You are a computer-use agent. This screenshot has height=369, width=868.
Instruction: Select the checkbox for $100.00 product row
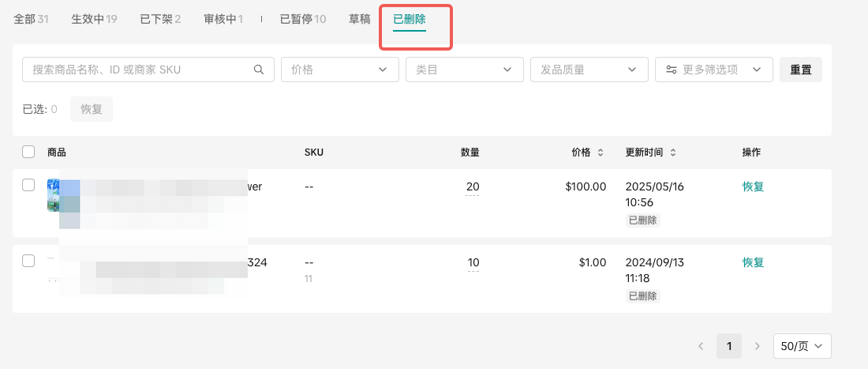pos(28,185)
